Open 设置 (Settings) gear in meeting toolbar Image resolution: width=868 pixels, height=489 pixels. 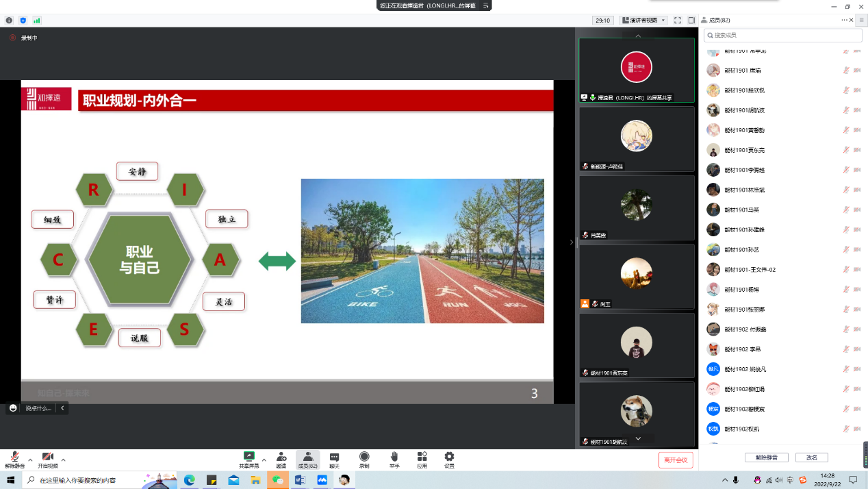tap(449, 459)
